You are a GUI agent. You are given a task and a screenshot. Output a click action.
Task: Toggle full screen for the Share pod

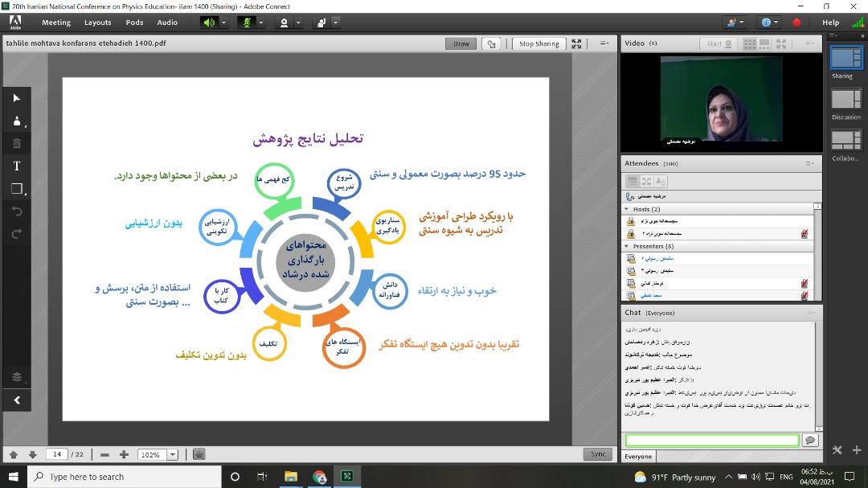(576, 44)
